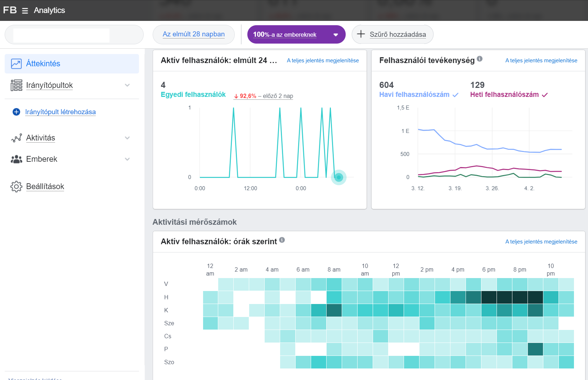Expand the Aktivitás section chevron
Image resolution: width=588 pixels, height=380 pixels.
[x=127, y=138]
